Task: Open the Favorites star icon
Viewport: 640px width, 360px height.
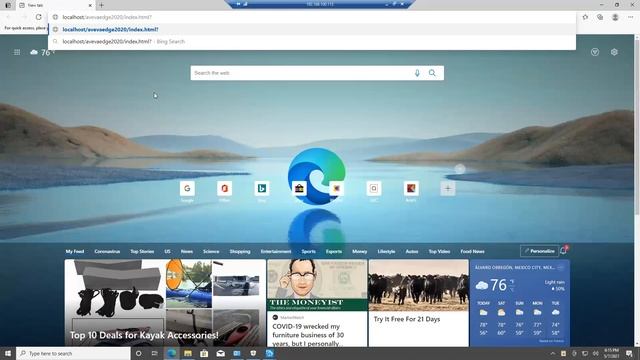Action: tap(585, 17)
